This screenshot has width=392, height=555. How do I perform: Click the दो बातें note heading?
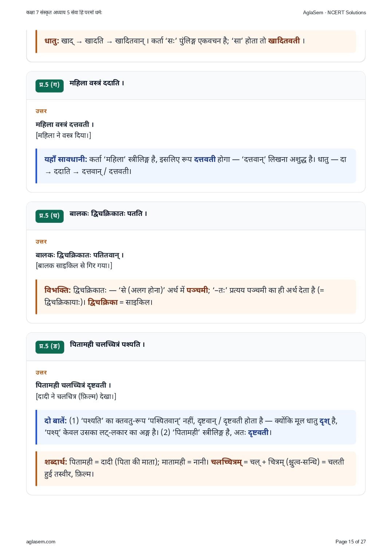tap(55, 421)
